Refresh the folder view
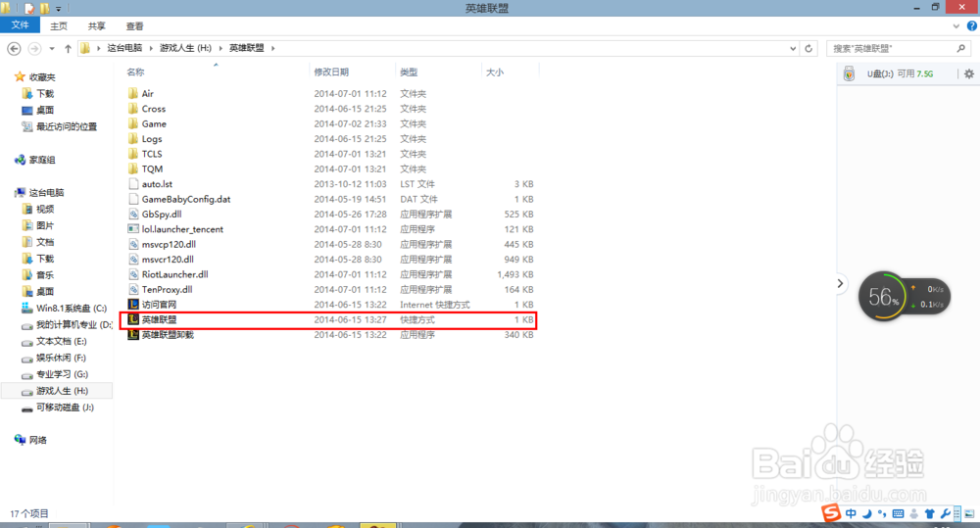Image resolution: width=980 pixels, height=528 pixels. (x=808, y=48)
